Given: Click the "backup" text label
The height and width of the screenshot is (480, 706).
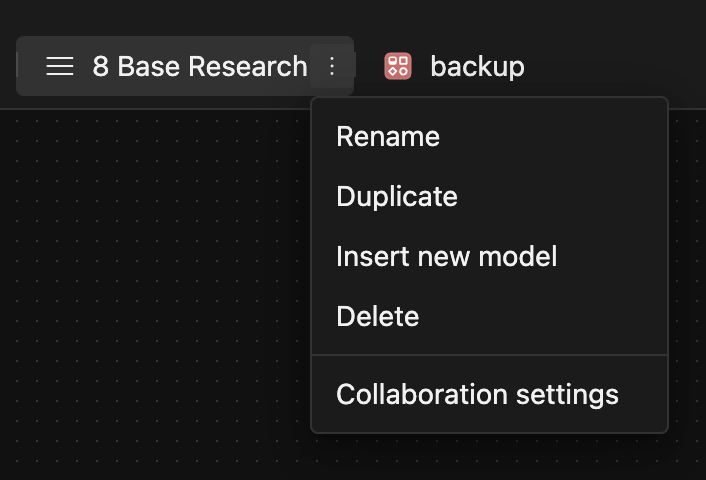Looking at the screenshot, I should (477, 67).
